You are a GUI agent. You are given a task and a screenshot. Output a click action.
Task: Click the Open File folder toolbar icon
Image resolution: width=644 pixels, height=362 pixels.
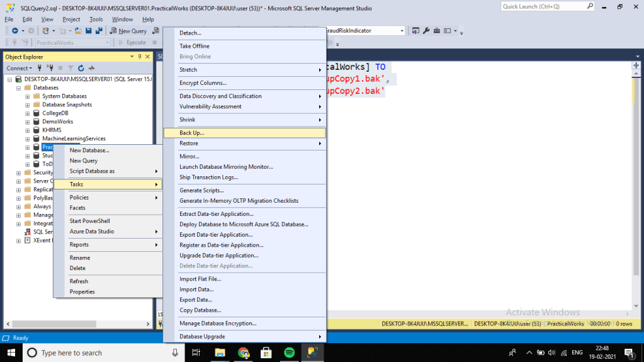pyautogui.click(x=78, y=31)
